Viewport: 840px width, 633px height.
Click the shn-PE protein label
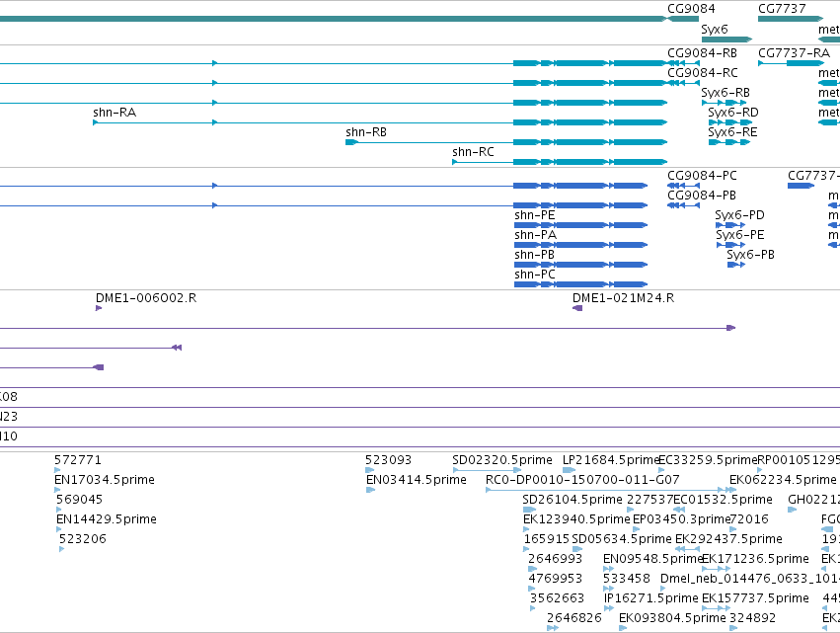[535, 215]
